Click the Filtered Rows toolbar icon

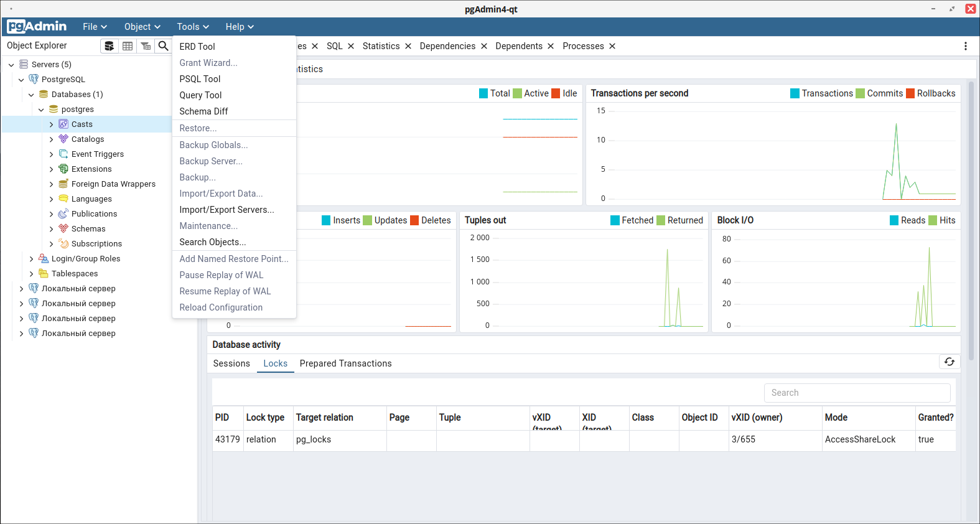click(x=146, y=46)
